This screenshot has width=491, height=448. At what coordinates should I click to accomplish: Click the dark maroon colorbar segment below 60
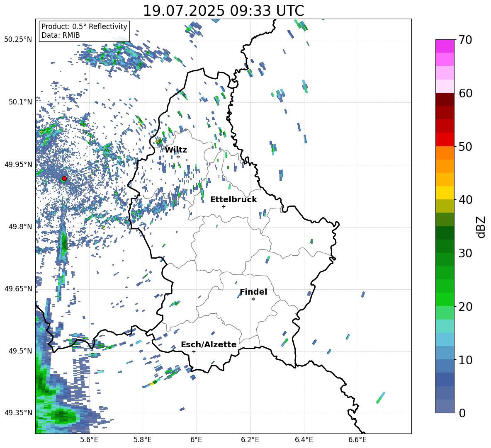(x=445, y=99)
